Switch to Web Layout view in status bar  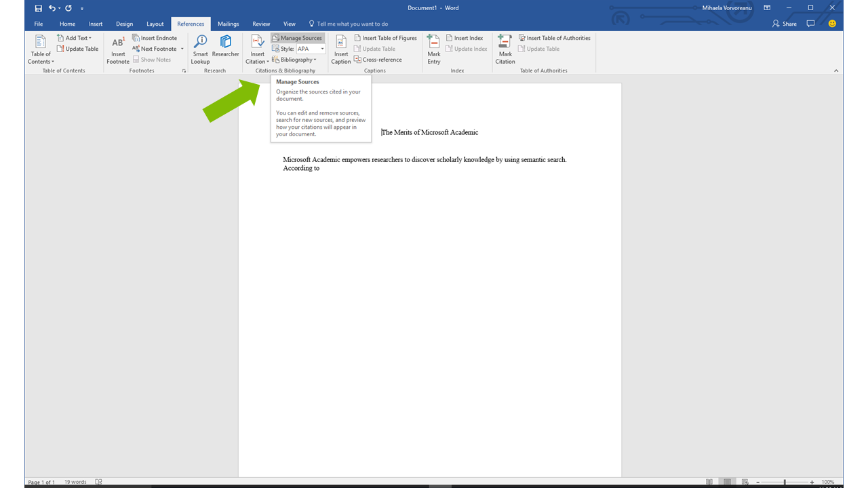[745, 482]
